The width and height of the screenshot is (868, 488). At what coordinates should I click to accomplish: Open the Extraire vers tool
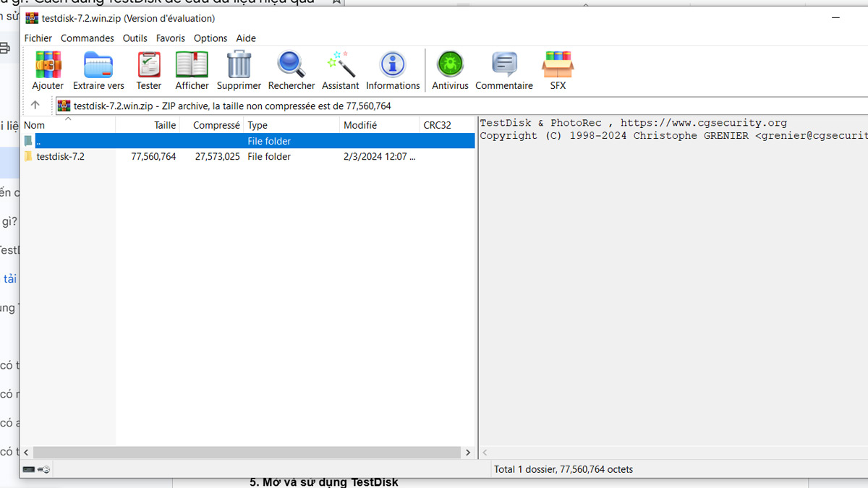(98, 70)
